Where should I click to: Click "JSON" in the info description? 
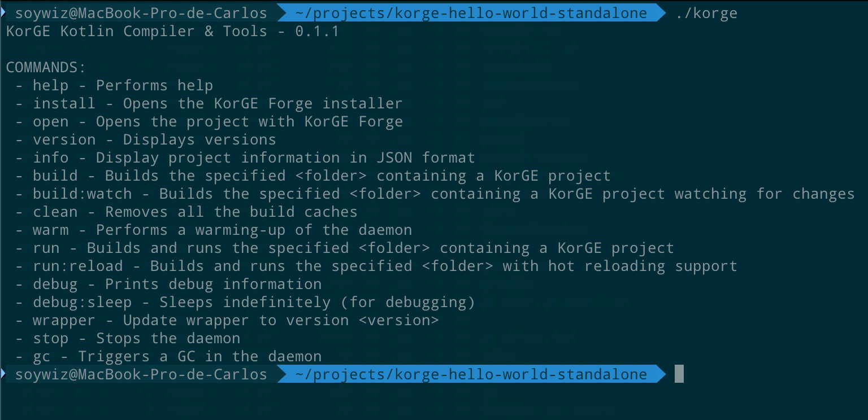click(x=394, y=158)
